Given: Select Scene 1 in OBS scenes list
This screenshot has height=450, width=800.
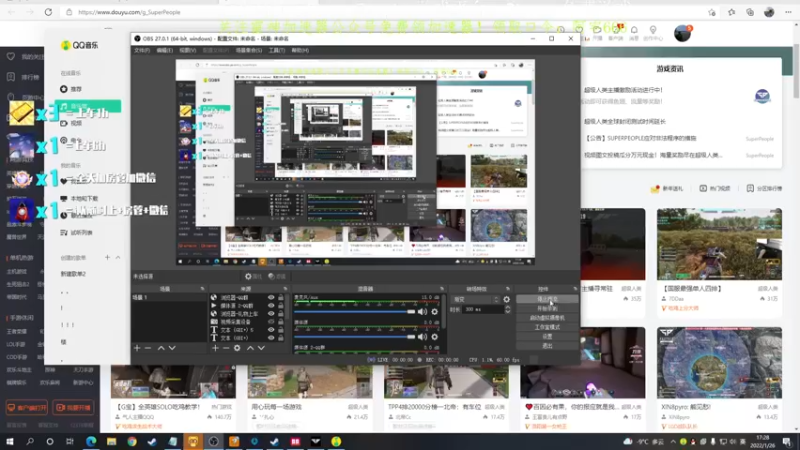Looking at the screenshot, I should tap(168, 297).
